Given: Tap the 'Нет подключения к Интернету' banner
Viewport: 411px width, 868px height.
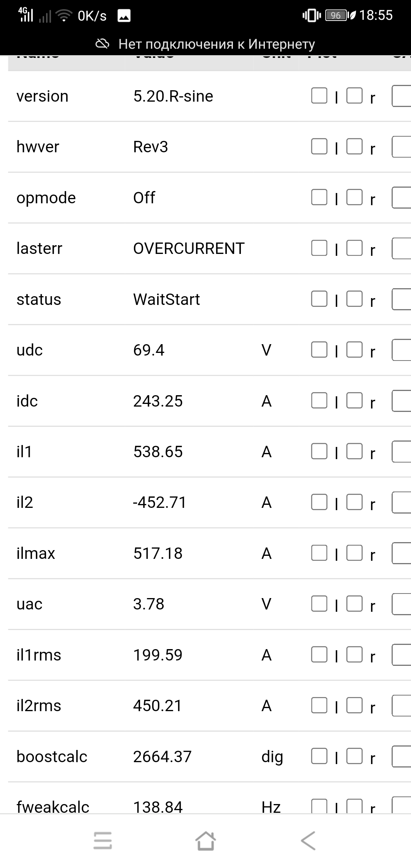Looking at the screenshot, I should [216, 44].
